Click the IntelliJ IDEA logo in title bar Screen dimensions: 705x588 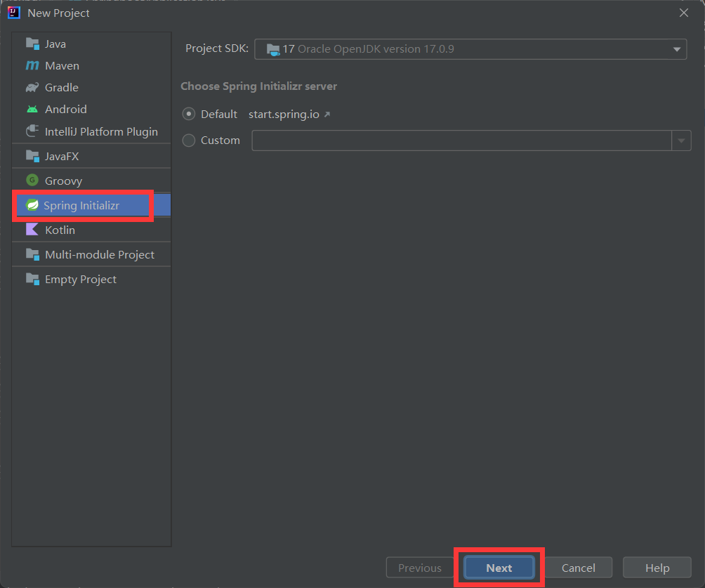click(x=14, y=13)
